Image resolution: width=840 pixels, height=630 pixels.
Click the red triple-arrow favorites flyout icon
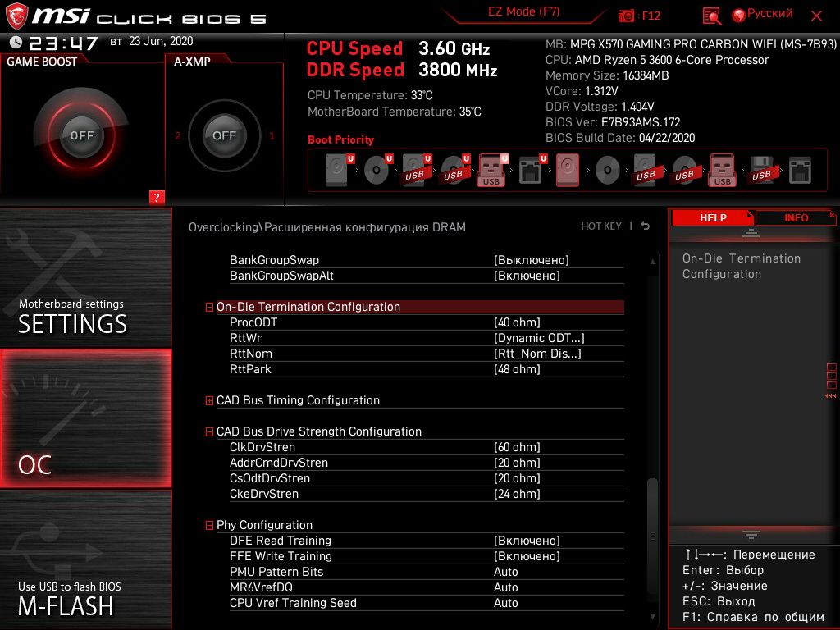tap(830, 396)
